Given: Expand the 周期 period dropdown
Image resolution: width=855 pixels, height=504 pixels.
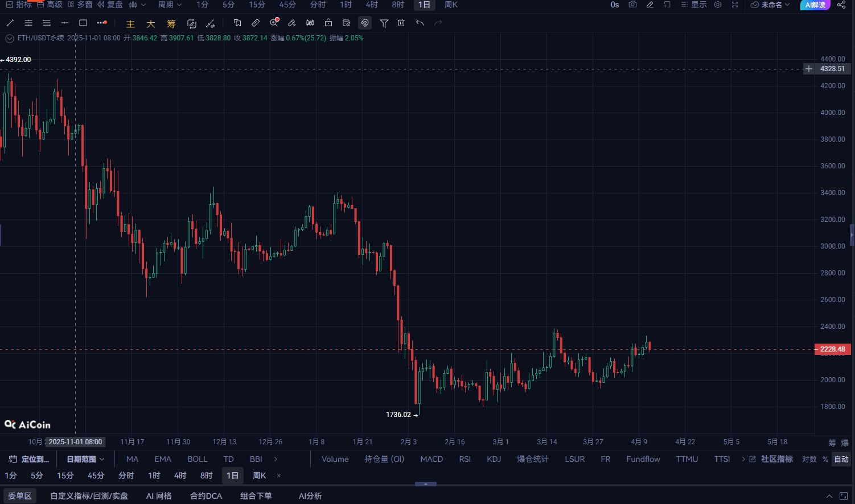Looking at the screenshot, I should 170,5.
